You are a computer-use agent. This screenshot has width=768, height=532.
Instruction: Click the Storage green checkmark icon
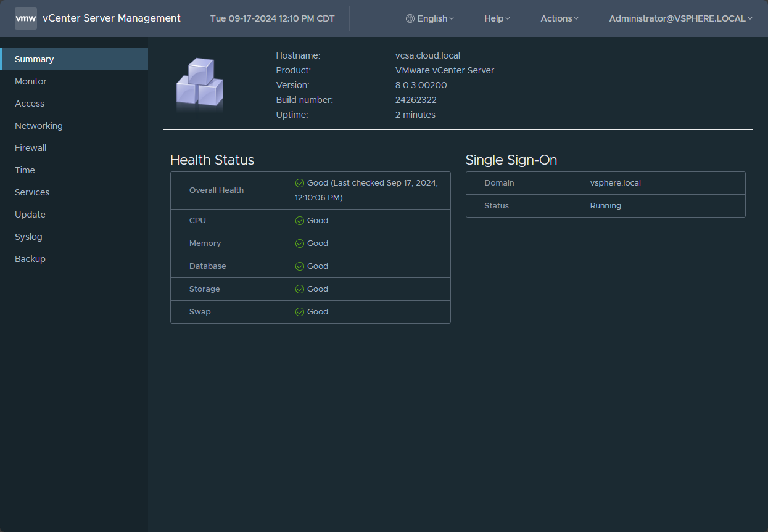(300, 289)
